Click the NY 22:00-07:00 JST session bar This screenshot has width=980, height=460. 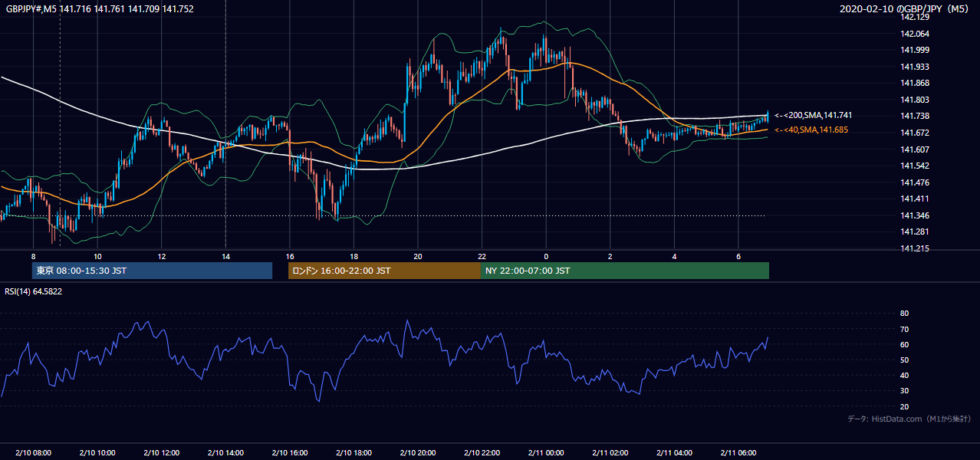pyautogui.click(x=624, y=271)
